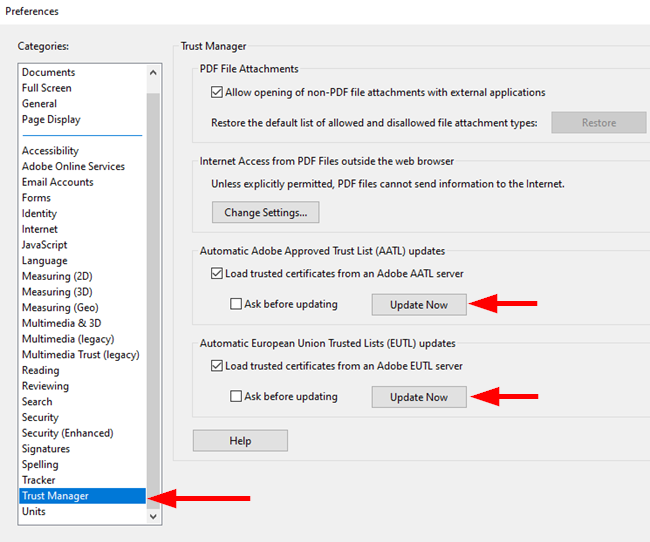Click the categories list scroll down arrow

[x=153, y=516]
